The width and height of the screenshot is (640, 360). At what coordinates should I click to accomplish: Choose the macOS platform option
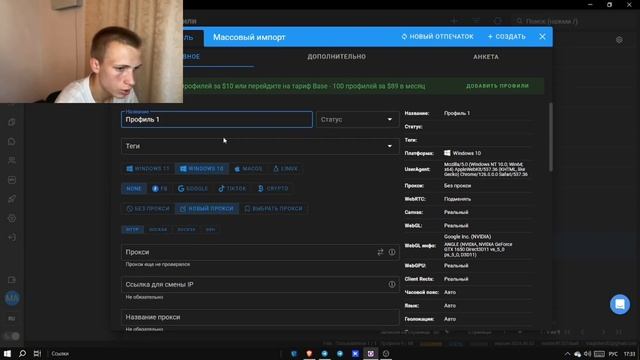click(249, 169)
